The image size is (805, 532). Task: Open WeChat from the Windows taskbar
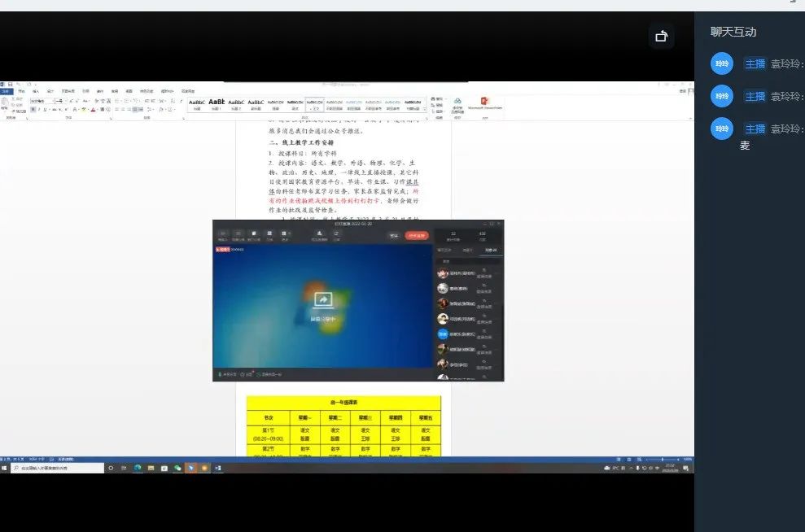[177, 468]
